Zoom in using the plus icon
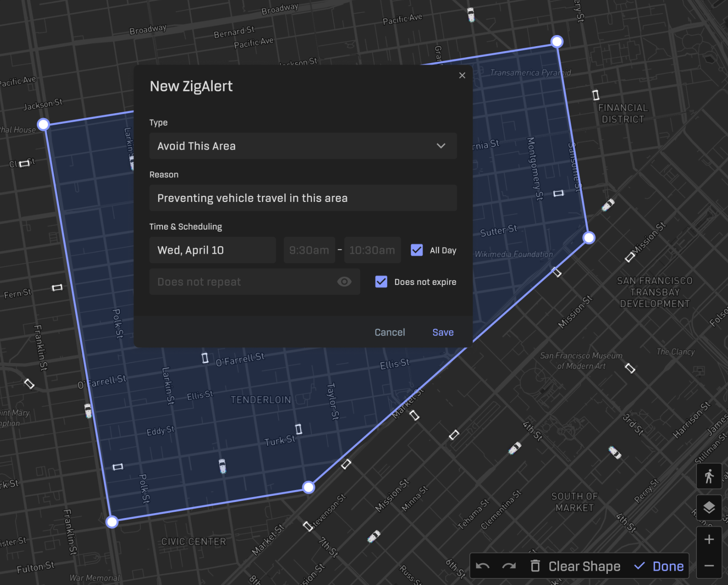This screenshot has width=728, height=585. coord(709,539)
